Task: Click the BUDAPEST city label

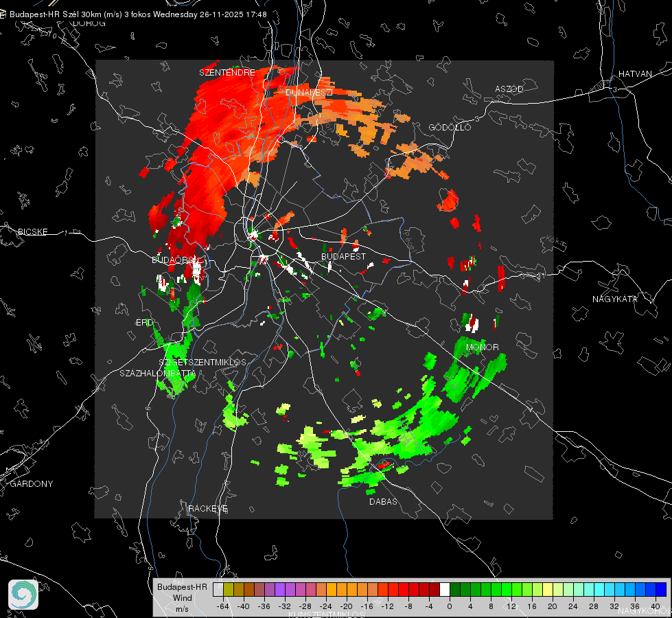Action: 344,256
